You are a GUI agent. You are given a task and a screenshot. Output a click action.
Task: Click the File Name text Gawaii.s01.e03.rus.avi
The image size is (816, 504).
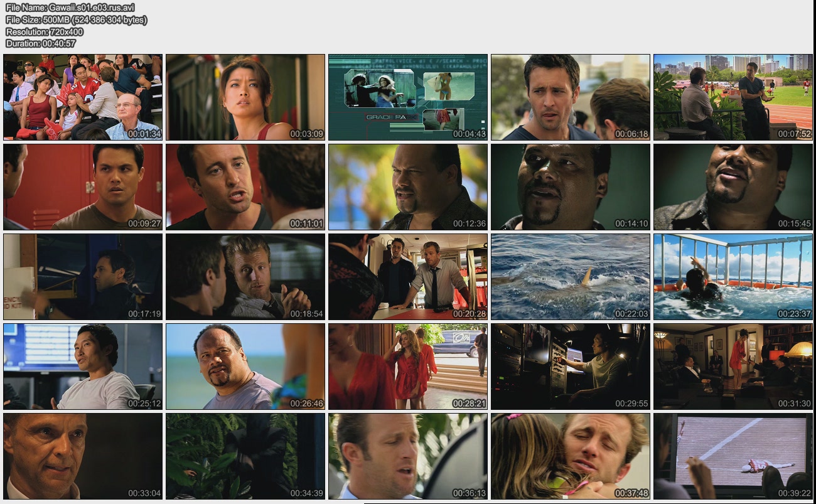70,8
